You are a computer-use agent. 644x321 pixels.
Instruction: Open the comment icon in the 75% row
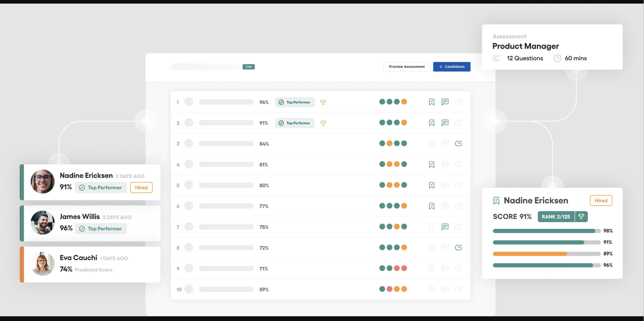(x=445, y=227)
